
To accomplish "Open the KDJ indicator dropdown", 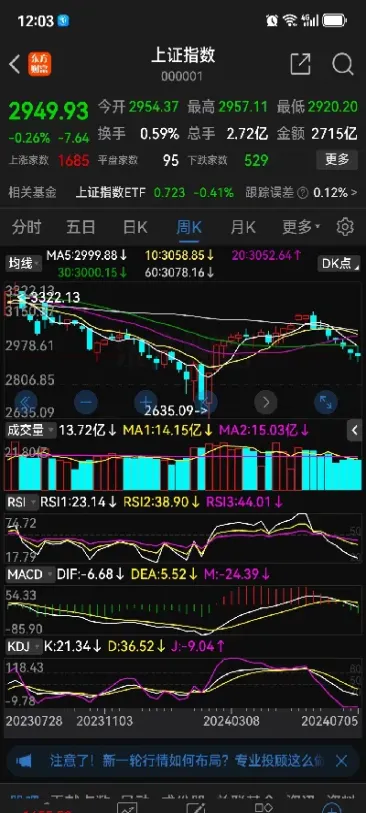I will 23,646.
